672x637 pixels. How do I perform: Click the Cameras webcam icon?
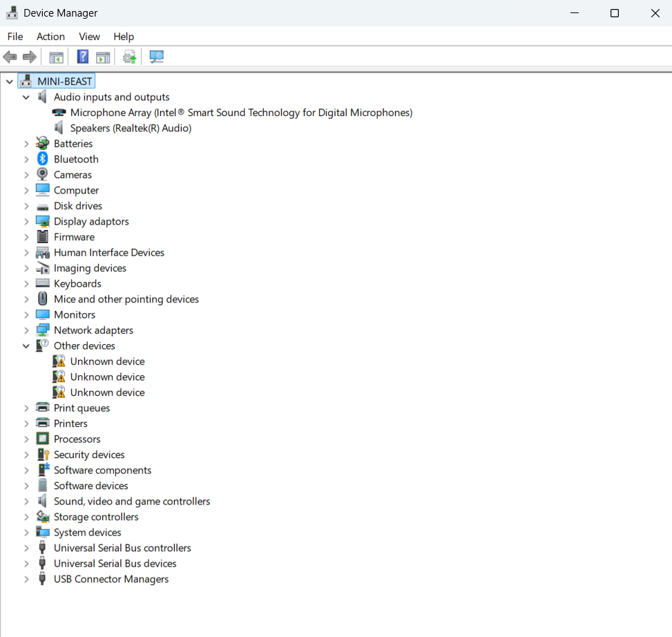42,175
